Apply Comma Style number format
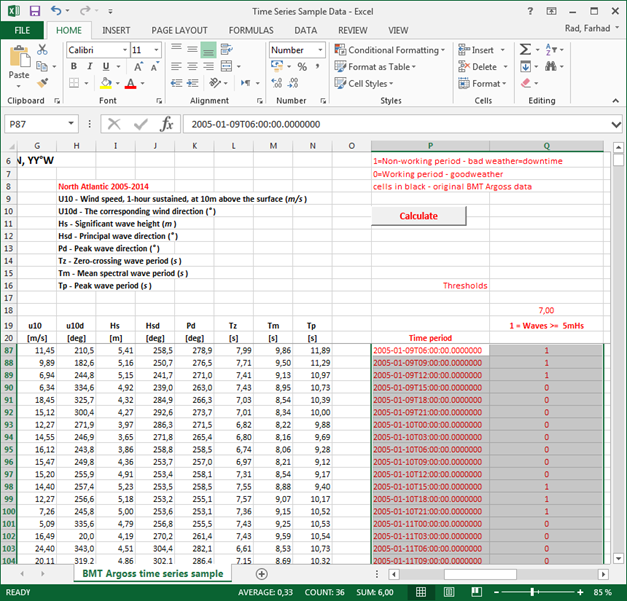Viewport: 627px width, 601px height. click(317, 66)
